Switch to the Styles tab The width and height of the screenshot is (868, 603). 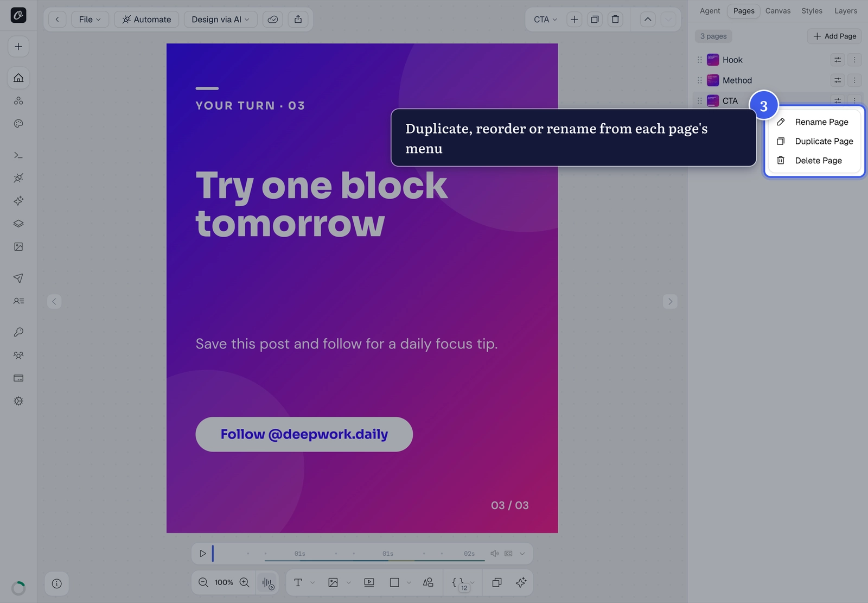812,11
